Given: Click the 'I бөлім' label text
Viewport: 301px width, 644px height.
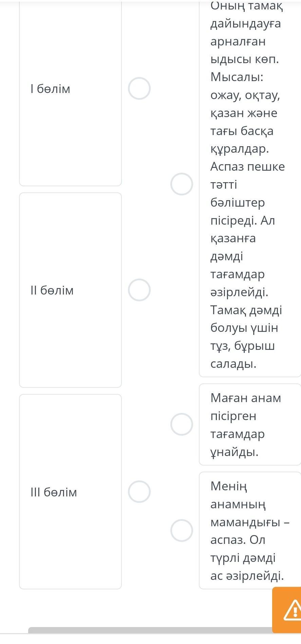Looking at the screenshot, I should (x=50, y=89).
